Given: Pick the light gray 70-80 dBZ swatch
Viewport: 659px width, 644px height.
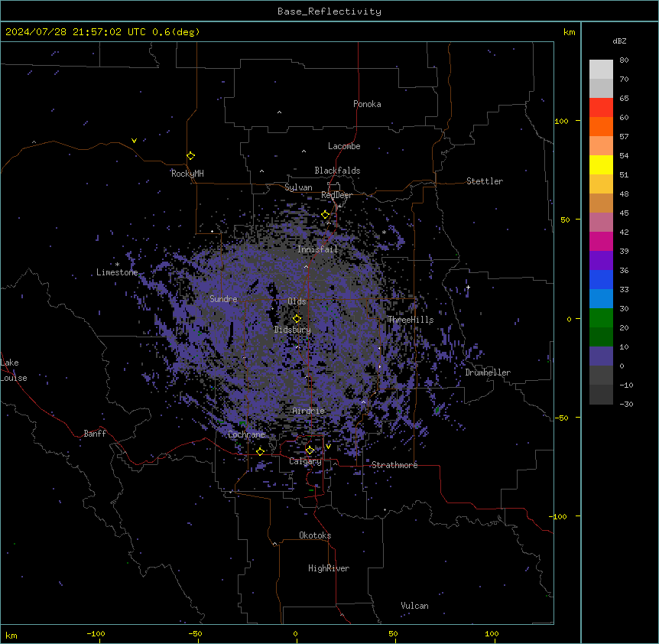Looking at the screenshot, I should [x=601, y=70].
